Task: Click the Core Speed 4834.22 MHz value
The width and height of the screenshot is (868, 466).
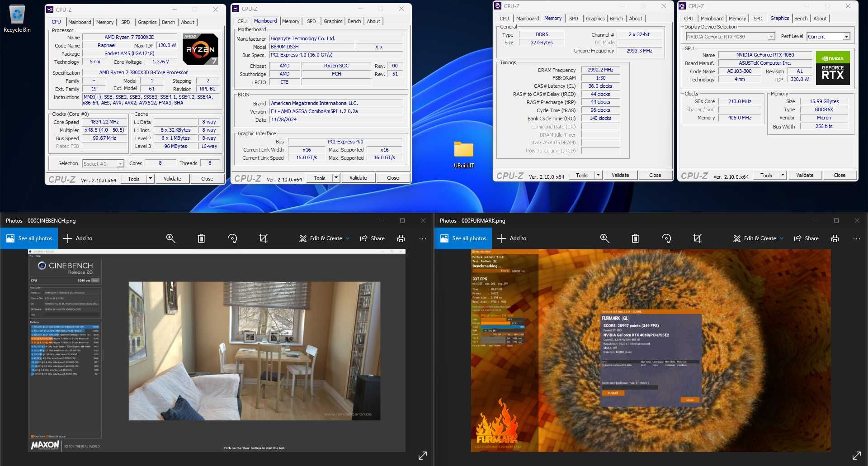Action: pos(104,122)
